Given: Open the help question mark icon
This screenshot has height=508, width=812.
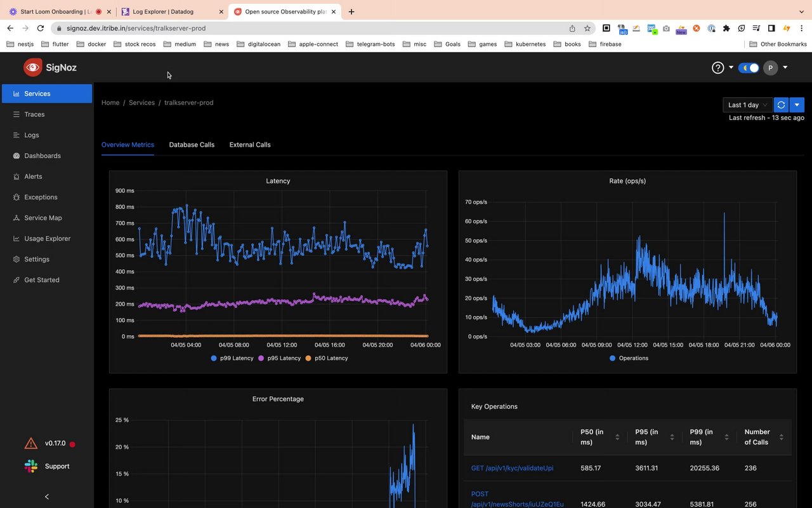Looking at the screenshot, I should pos(717,68).
